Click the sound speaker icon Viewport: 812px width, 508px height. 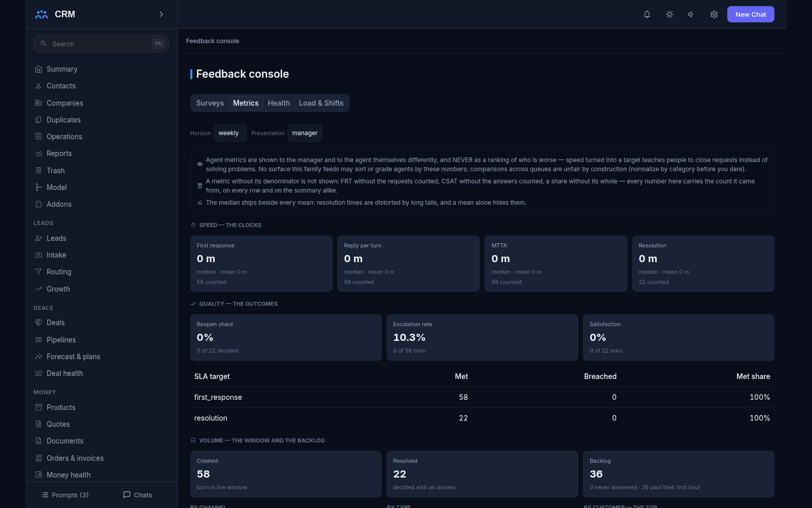coord(691,14)
